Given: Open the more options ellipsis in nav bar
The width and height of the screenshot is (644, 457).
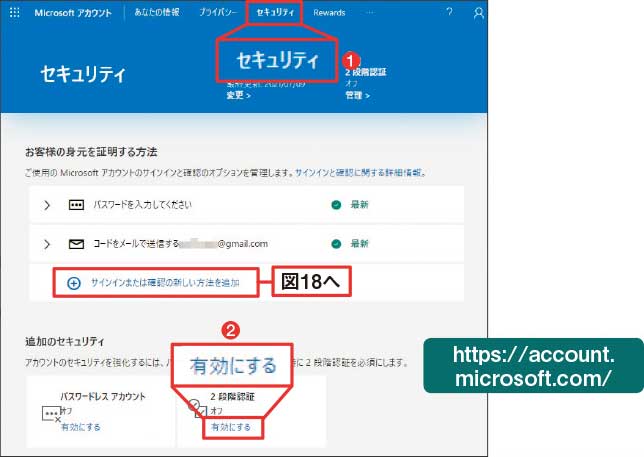Looking at the screenshot, I should [370, 13].
